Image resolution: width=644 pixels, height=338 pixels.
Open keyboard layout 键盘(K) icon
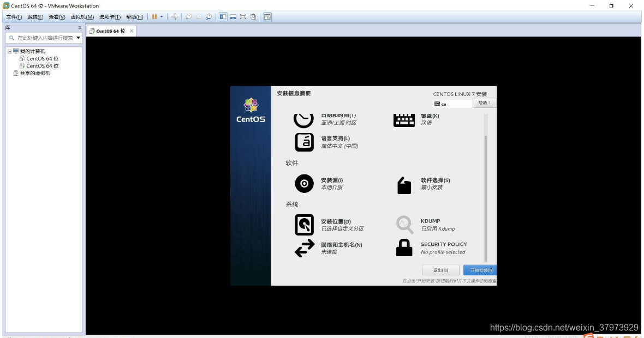404,120
